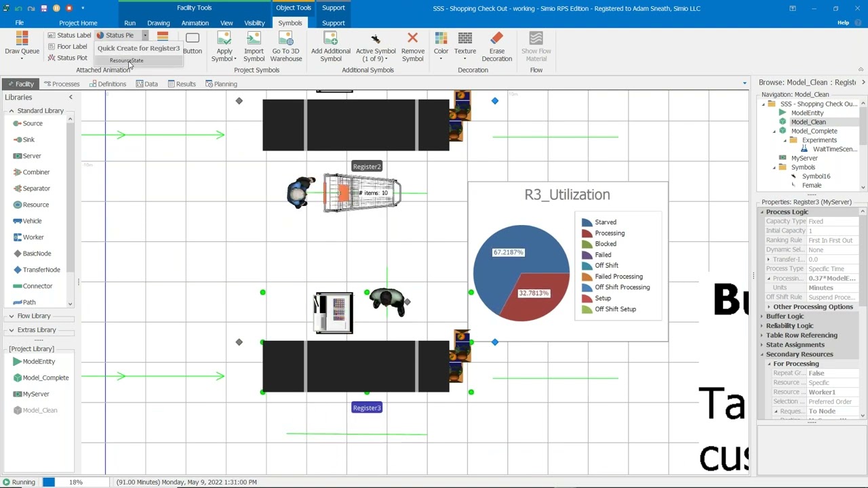
Task: Click Help in the title bar
Action: tap(843, 23)
